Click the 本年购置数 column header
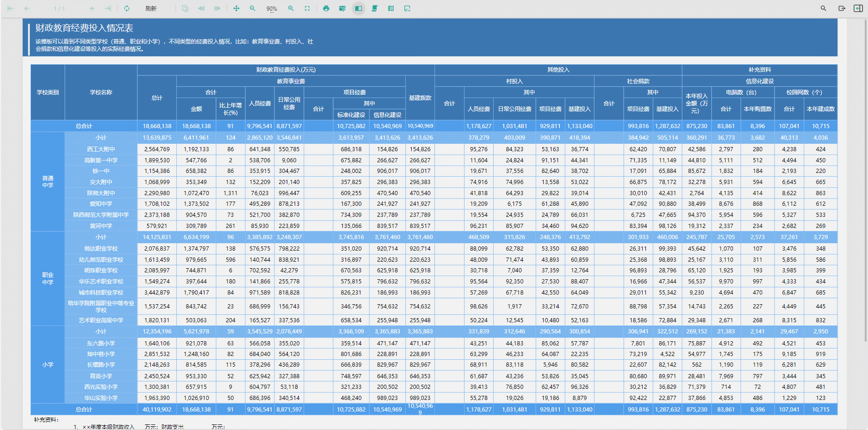 click(757, 109)
